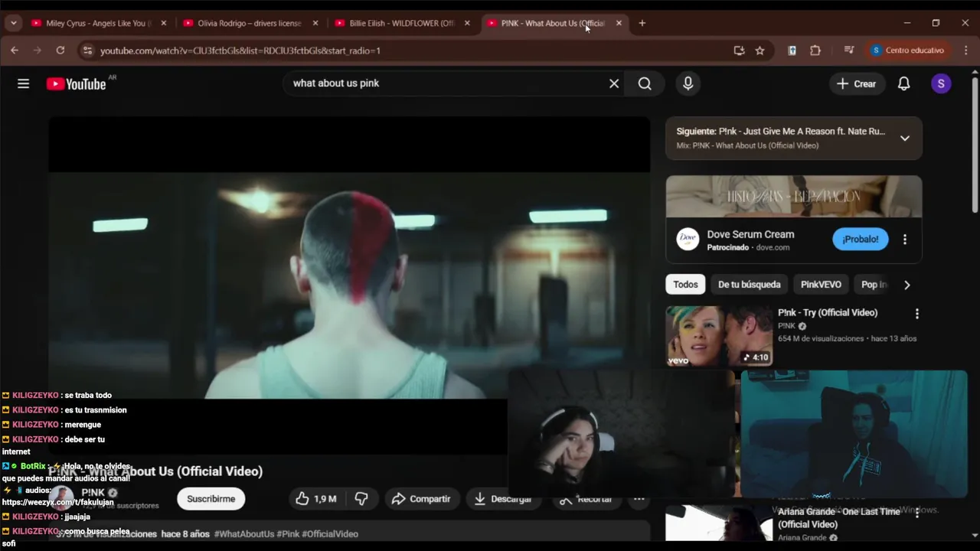Click the video player showing the shaved head

(349, 285)
